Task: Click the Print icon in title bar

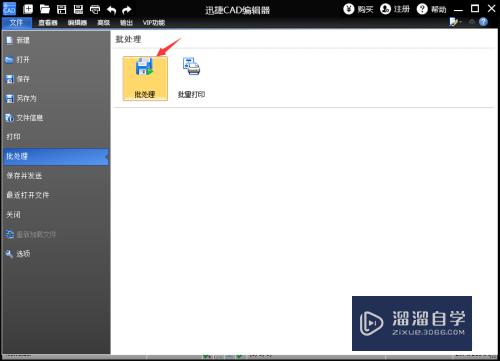Action: click(x=95, y=9)
